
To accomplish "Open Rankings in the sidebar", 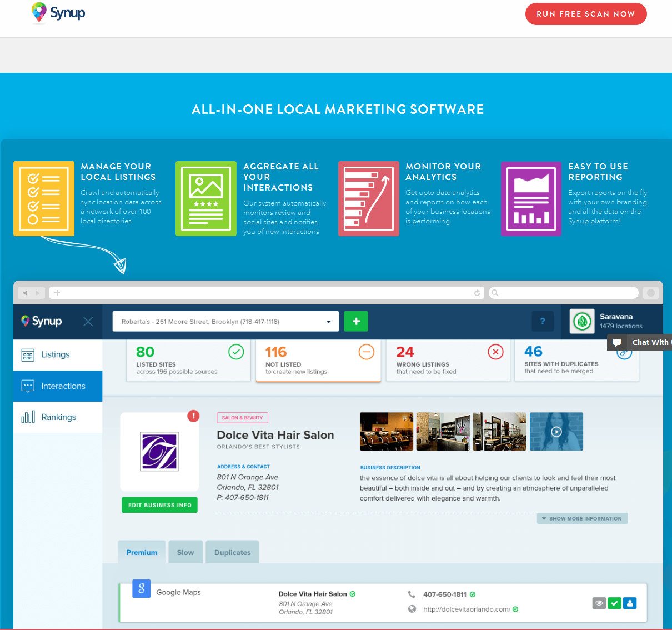I will pos(58,417).
